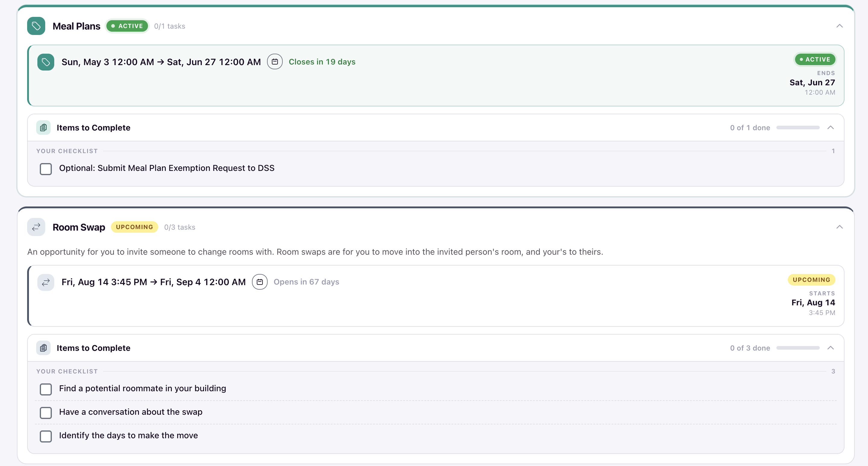Click ACTIVE badge above ENDS Sat, Jun 27
The height and width of the screenshot is (466, 868).
pyautogui.click(x=815, y=59)
